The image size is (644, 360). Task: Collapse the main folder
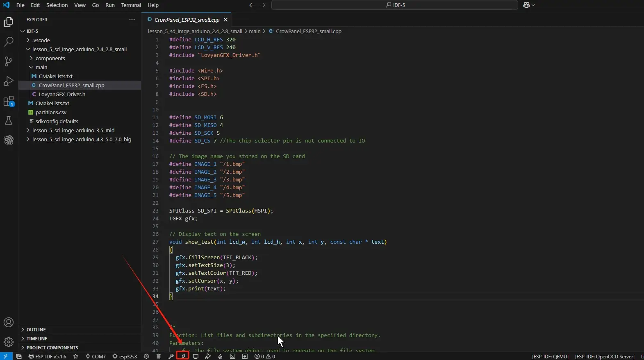(x=41, y=67)
